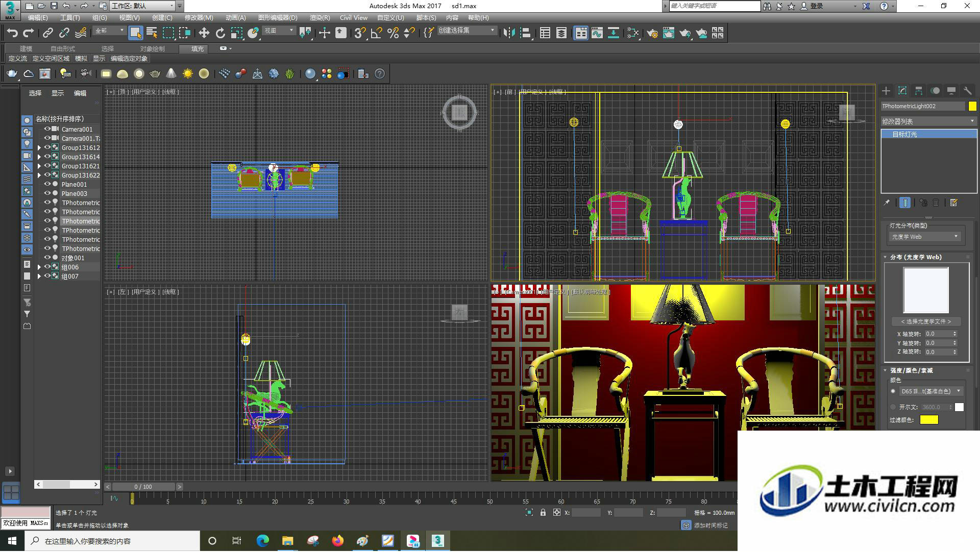Expand Group131622 tree node
The width and height of the screenshot is (980, 552).
coord(39,175)
